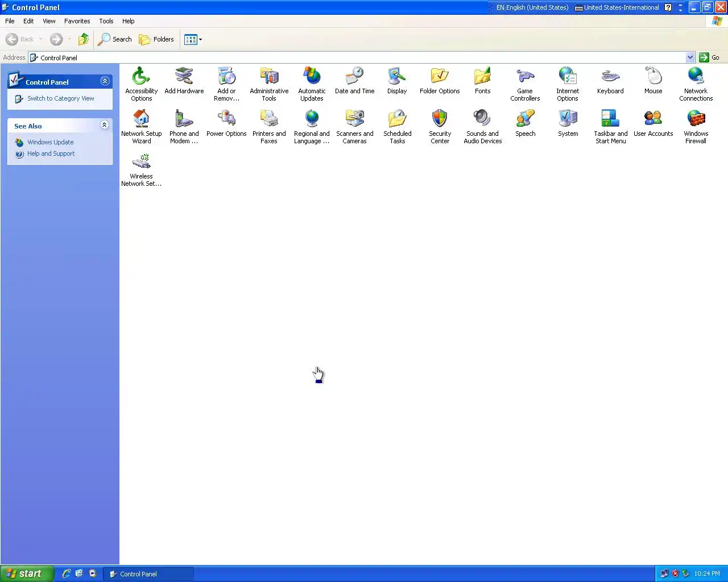Open Windows Firewall settings
The width and height of the screenshot is (728, 582).
coord(696,126)
